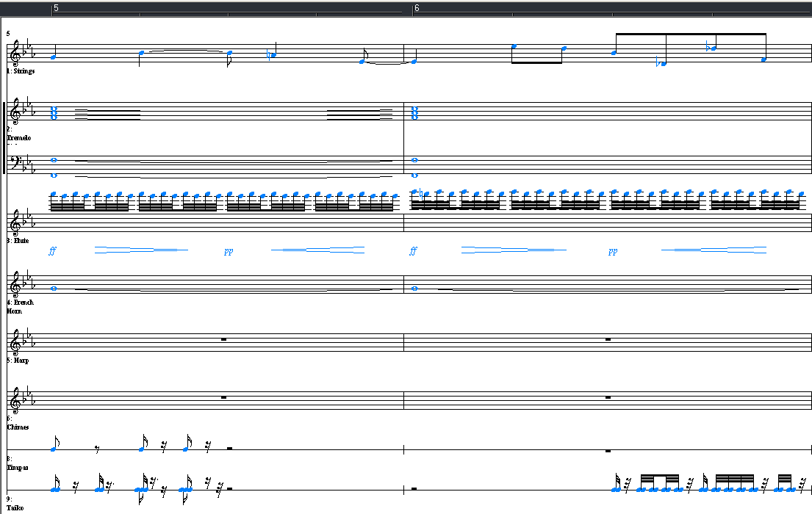Select the Chimes whole rest in bar 6
The height and width of the screenshot is (514, 812).
608,398
